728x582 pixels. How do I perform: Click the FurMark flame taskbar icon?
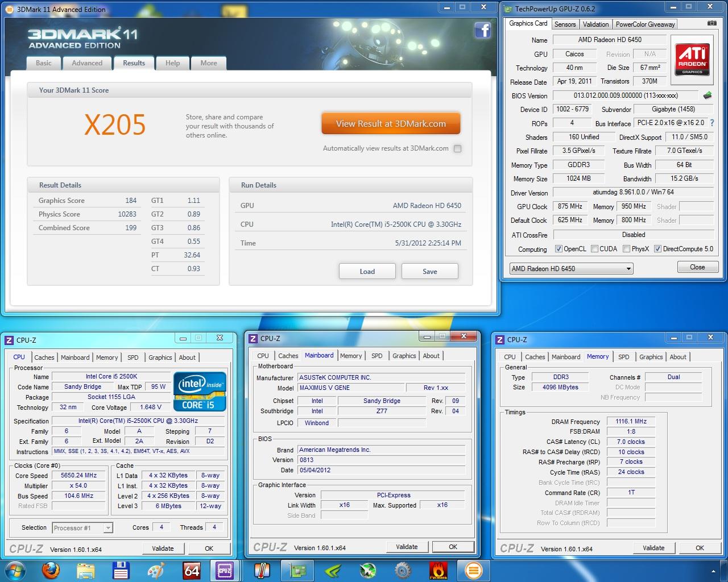point(438,570)
